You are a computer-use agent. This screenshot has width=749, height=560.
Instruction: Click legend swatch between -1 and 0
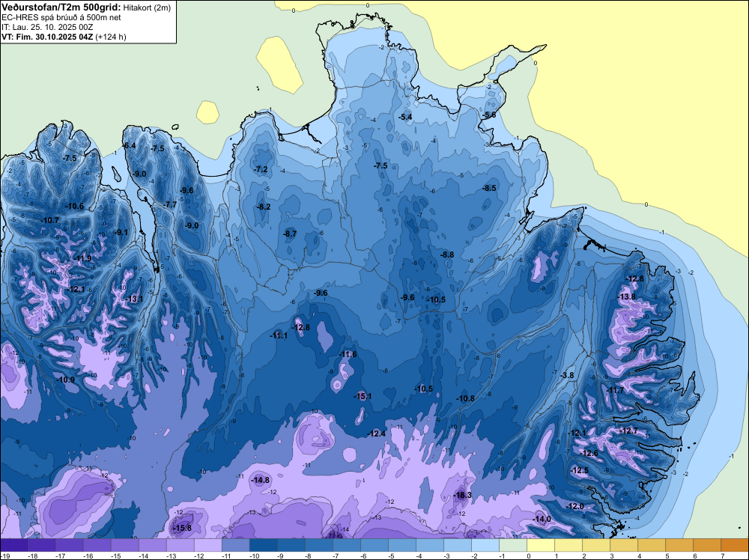click(x=514, y=545)
